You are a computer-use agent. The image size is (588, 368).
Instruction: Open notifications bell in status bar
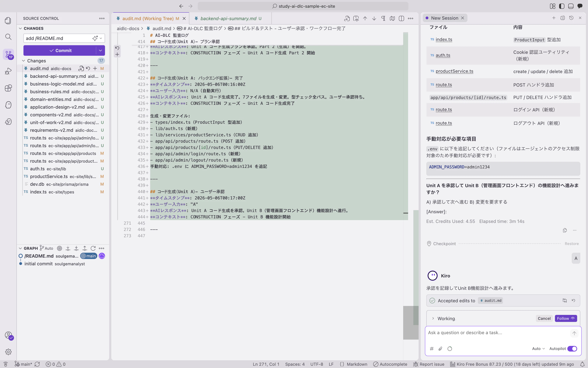point(582,364)
